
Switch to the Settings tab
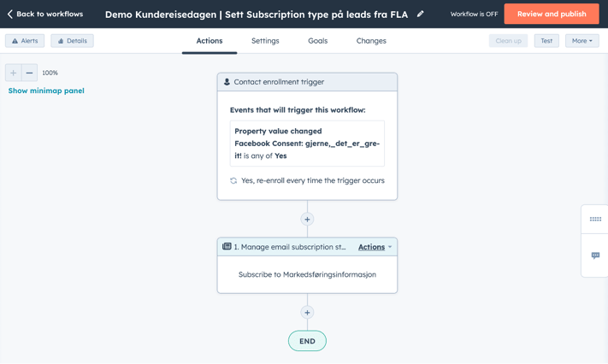265,41
